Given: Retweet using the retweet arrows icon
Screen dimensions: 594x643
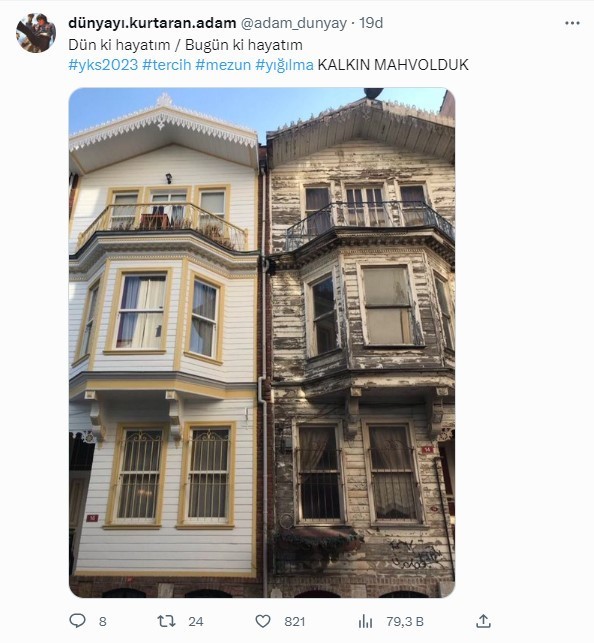Looking at the screenshot, I should point(166,621).
